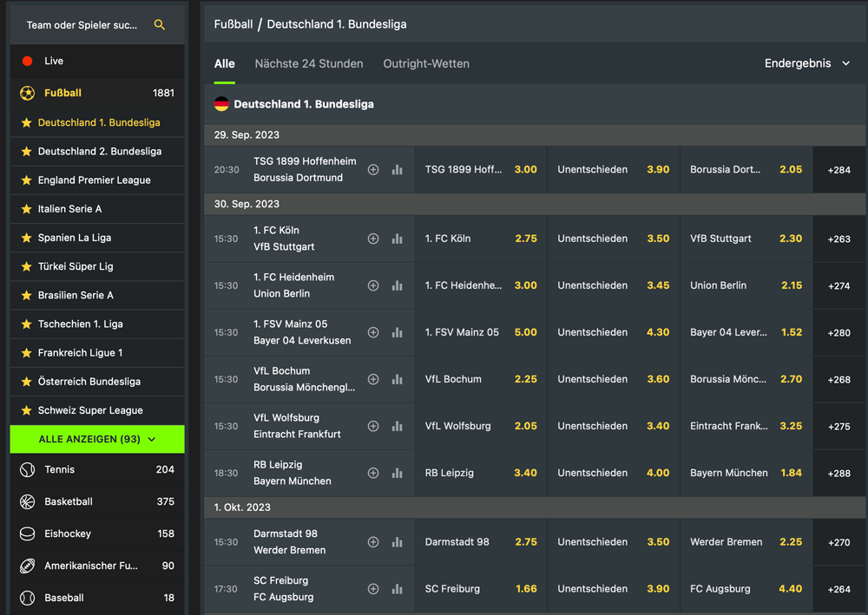The width and height of the screenshot is (868, 615).
Task: Bet on SC Freiburg at 1.66
Action: [x=481, y=589]
